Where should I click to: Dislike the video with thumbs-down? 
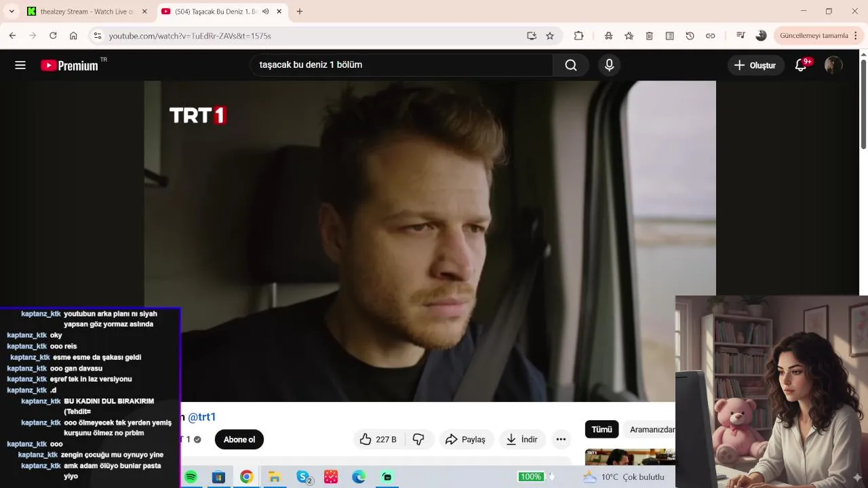tap(418, 439)
